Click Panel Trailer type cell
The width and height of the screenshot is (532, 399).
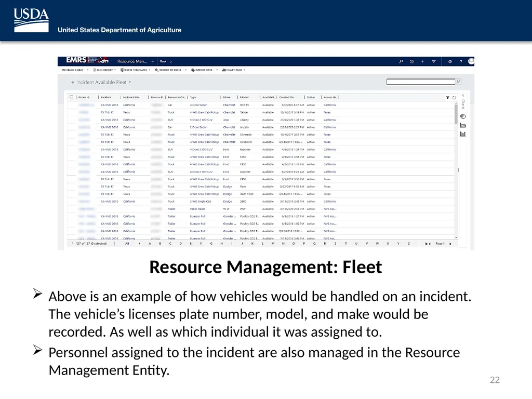click(197, 209)
